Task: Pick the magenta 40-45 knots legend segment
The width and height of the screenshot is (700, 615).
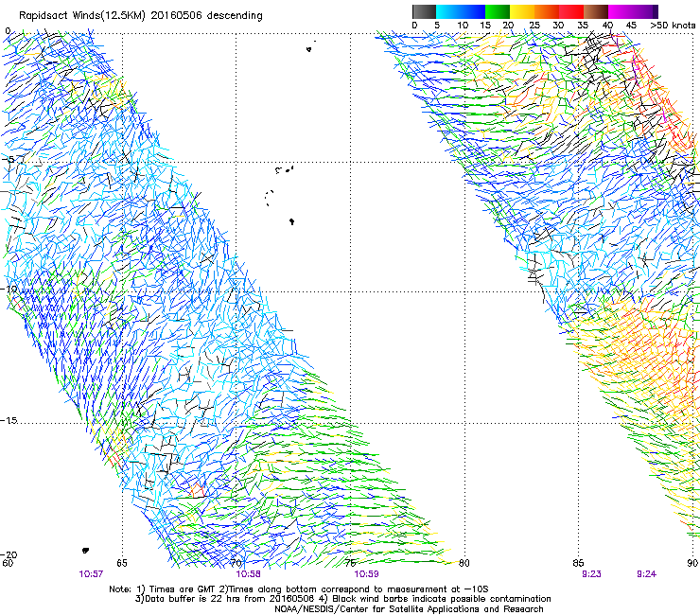Action: click(x=621, y=11)
